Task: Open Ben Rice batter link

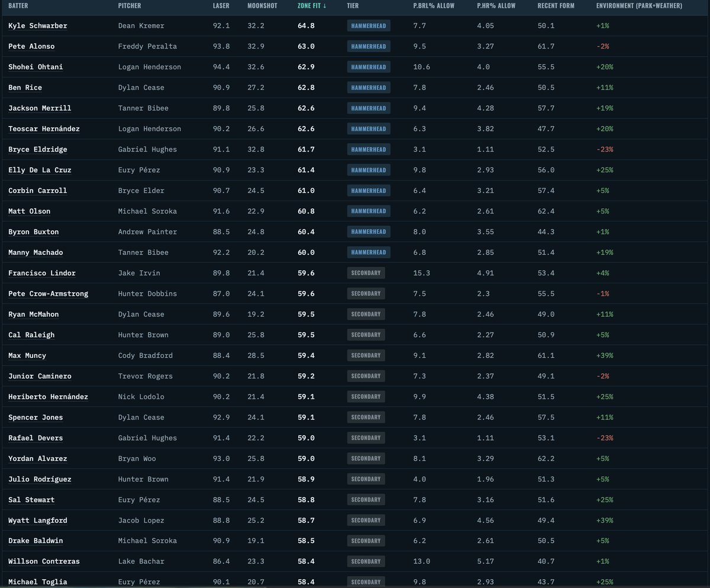Action: [25, 88]
